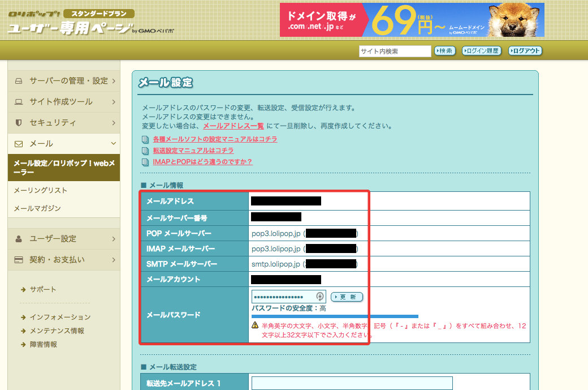Click the サイト内検索 search field
The width and height of the screenshot is (588, 390).
coord(395,51)
